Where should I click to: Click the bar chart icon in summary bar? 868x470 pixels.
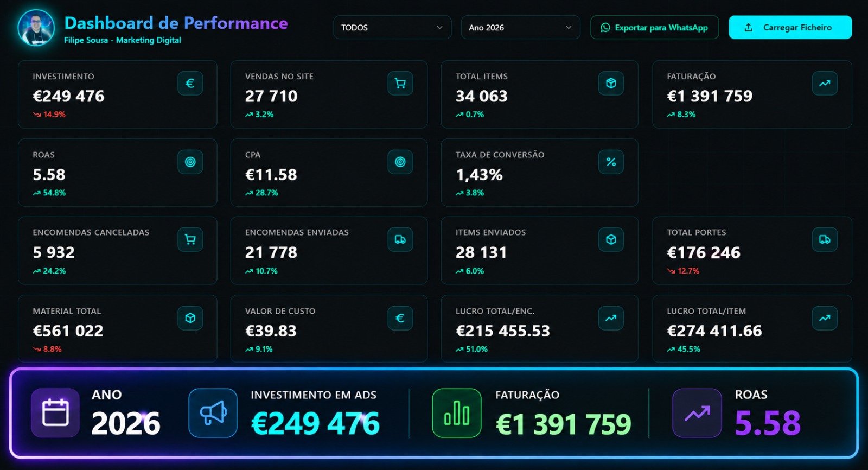[x=457, y=413]
